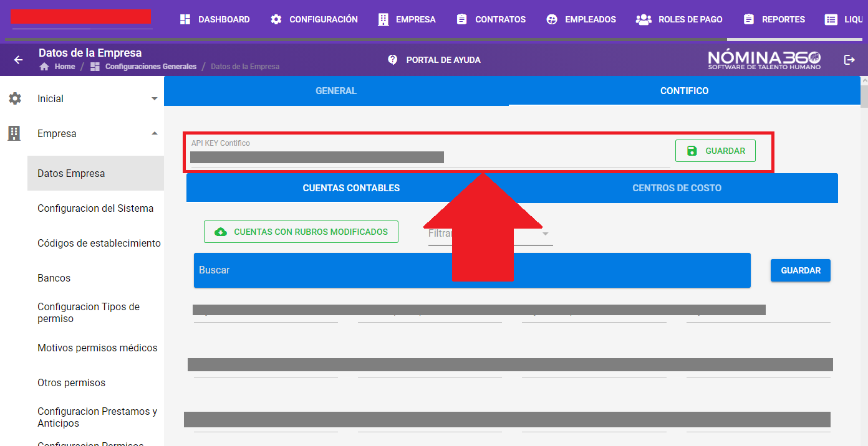Click Cuentas con Rubros Modificados button
868x446 pixels.
point(301,232)
